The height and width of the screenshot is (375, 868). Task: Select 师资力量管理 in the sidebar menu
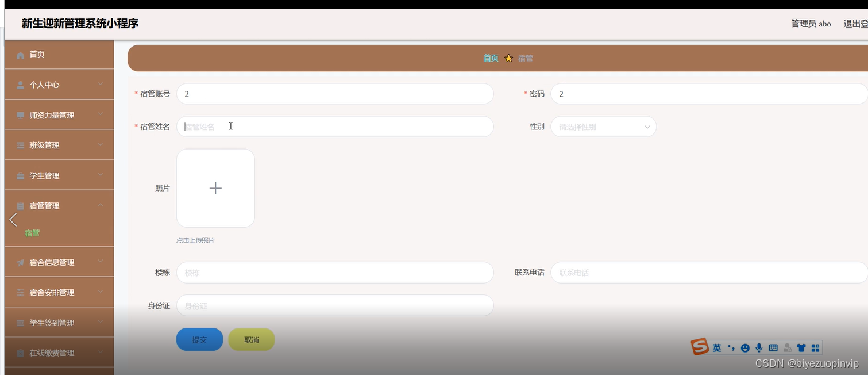[x=51, y=114]
